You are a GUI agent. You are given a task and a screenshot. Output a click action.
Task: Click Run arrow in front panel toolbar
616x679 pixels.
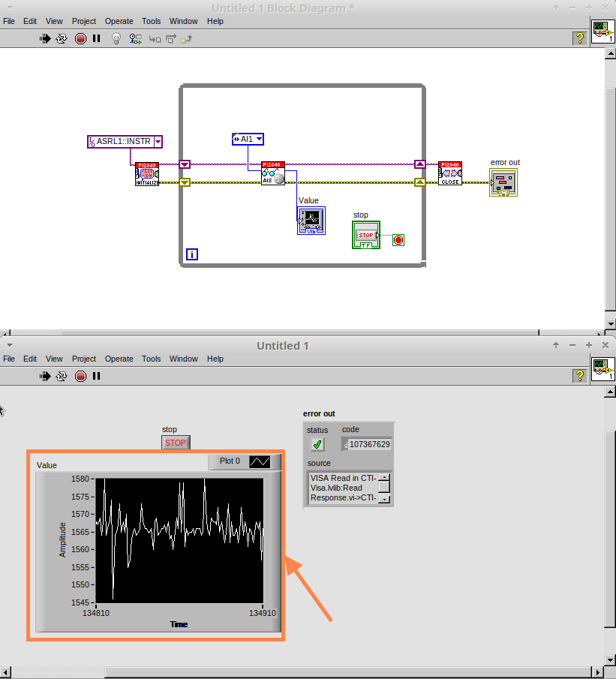click(x=44, y=377)
